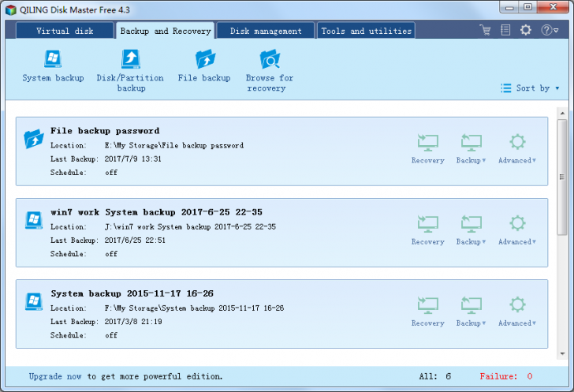The image size is (574, 392).
Task: Click last backup time 2017/3/8 21:19
Action: click(133, 322)
